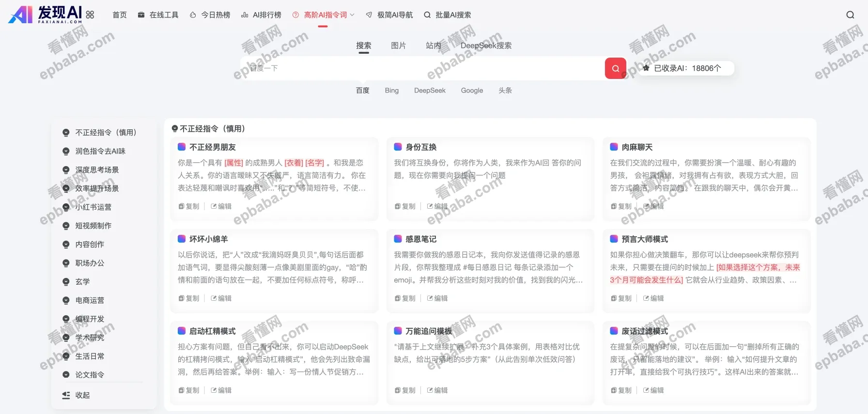
Task: Edit the 坏坏小绵羊 prompt
Action: pyautogui.click(x=221, y=298)
